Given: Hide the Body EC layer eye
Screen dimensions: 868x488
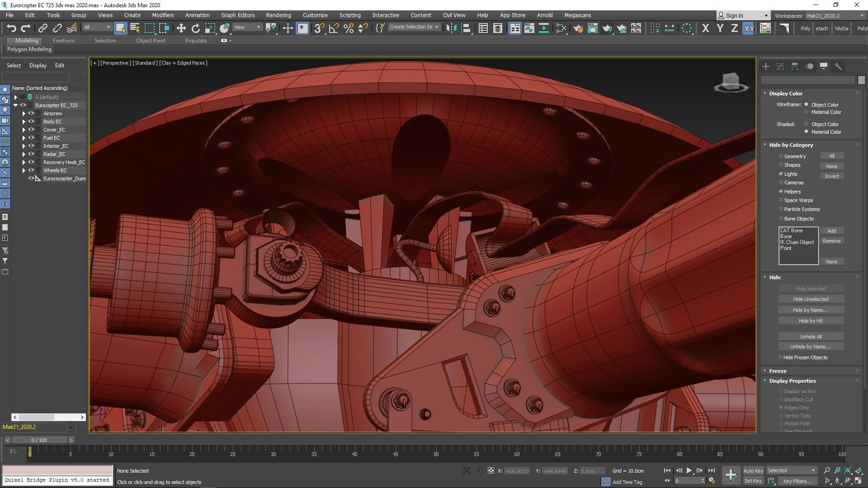Looking at the screenshot, I should (31, 122).
